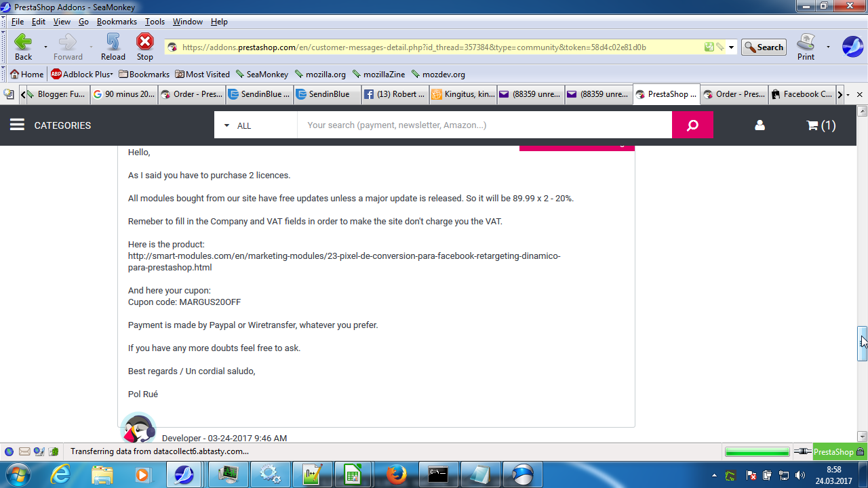Screen dimensions: 868x488
Task: Click the SeaMonkey throbber logo in the toolbar
Action: (x=852, y=47)
